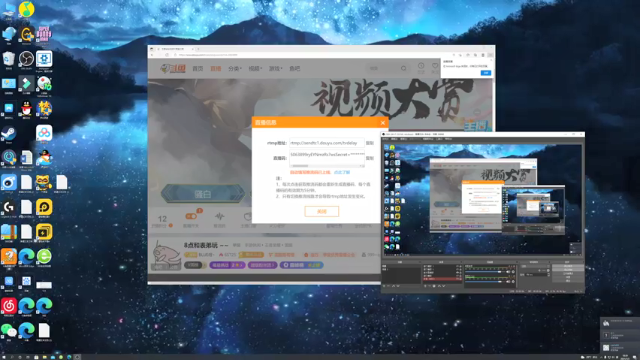The image size is (640, 360).
Task: Open the orange horse app shortcut
Action: [x=9, y=256]
